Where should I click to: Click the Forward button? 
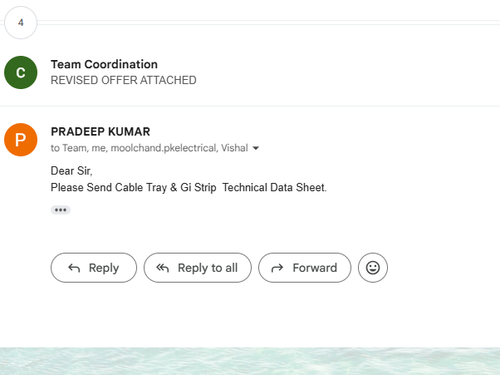305,268
